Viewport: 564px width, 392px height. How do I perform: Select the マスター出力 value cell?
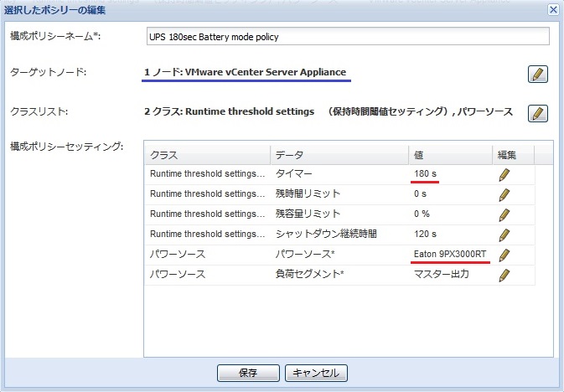click(x=450, y=275)
